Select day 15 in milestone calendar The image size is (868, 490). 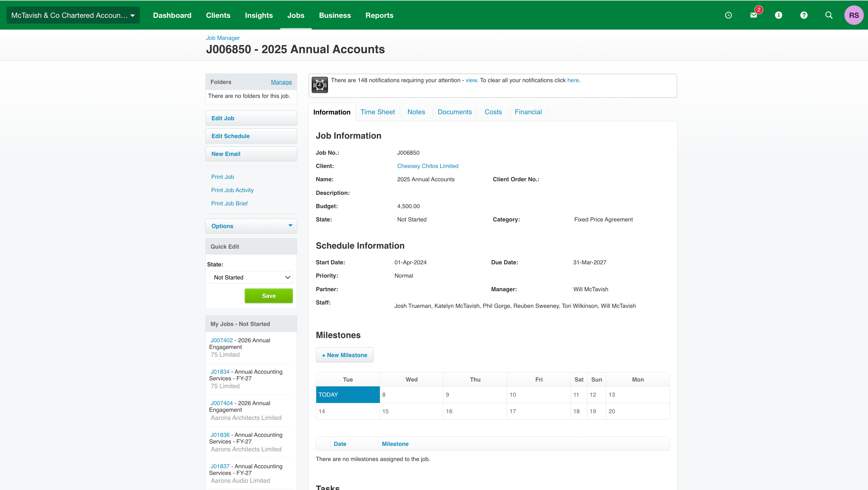(411, 411)
